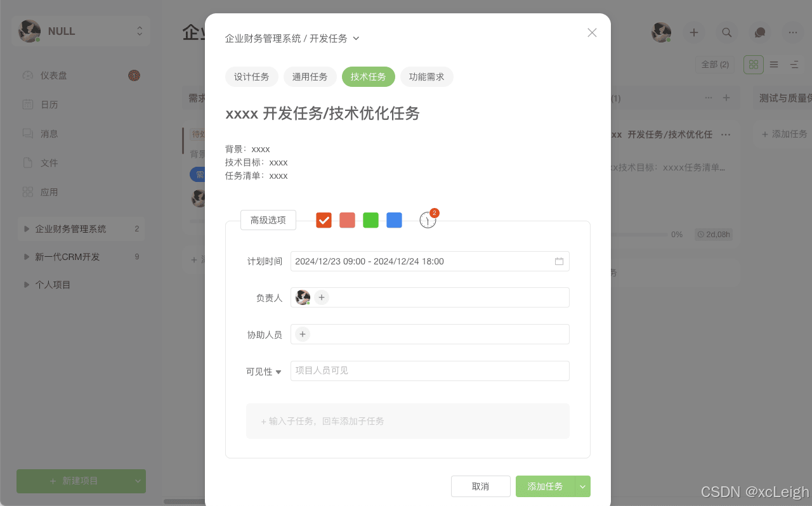Select the orange checked color option
Viewport: 812px width, 506px height.
point(324,220)
